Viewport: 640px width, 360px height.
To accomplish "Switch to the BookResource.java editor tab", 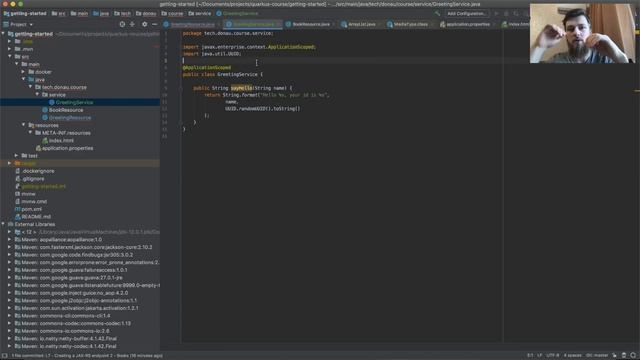I will (310, 24).
